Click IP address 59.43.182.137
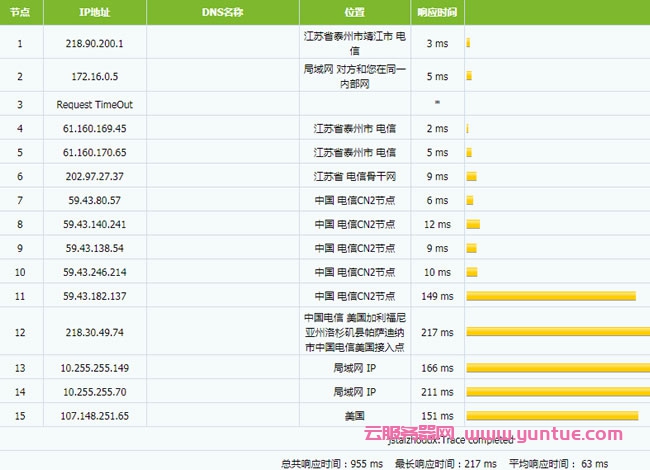This screenshot has height=470, width=650. pos(95,296)
